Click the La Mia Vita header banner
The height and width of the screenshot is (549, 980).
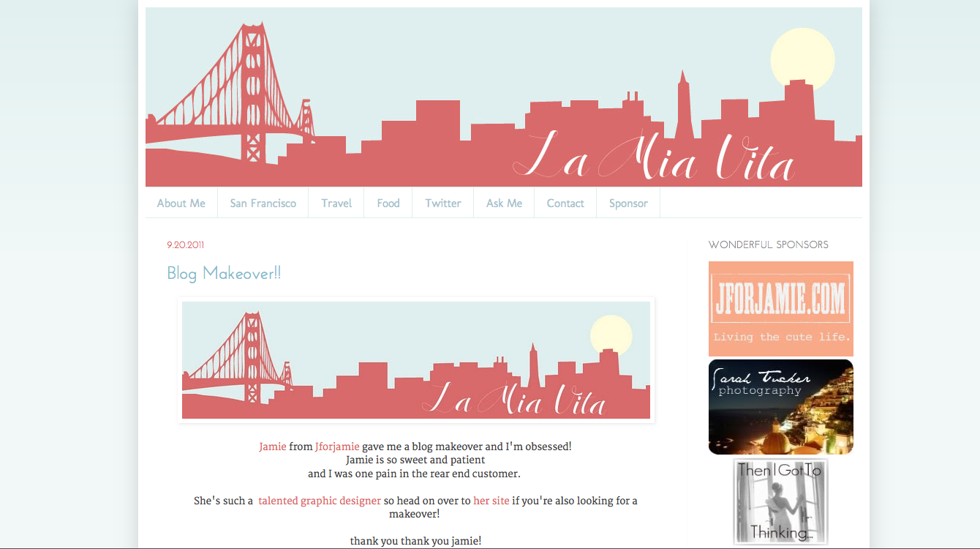[x=504, y=97]
